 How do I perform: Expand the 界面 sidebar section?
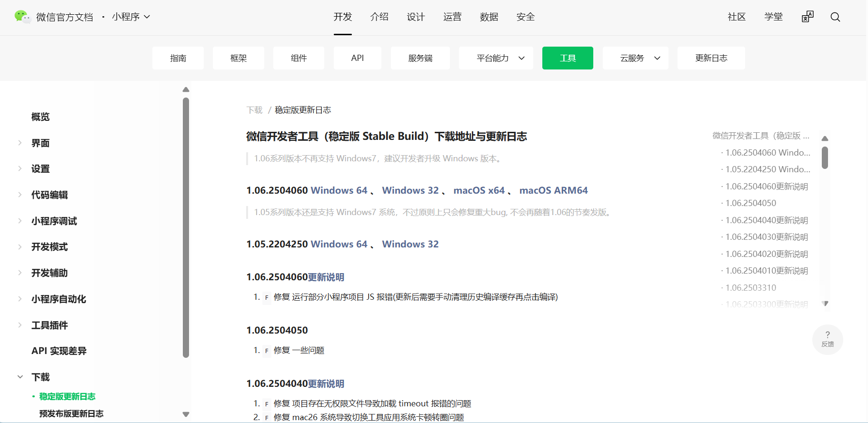point(20,143)
